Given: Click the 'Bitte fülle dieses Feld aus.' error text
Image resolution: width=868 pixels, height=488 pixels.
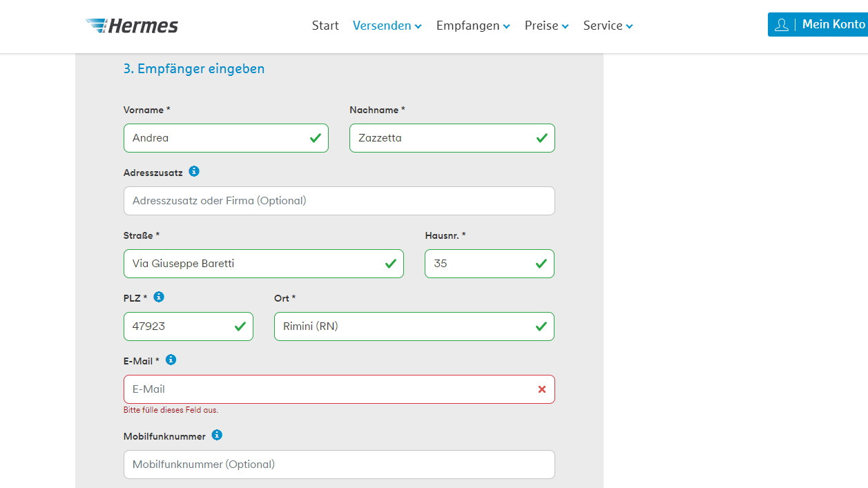Looking at the screenshot, I should (x=171, y=410).
